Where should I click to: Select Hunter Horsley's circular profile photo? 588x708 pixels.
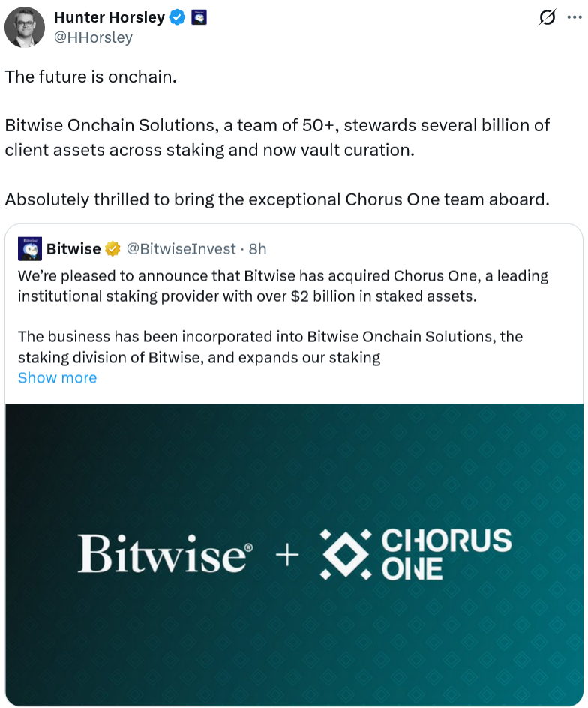(x=25, y=27)
